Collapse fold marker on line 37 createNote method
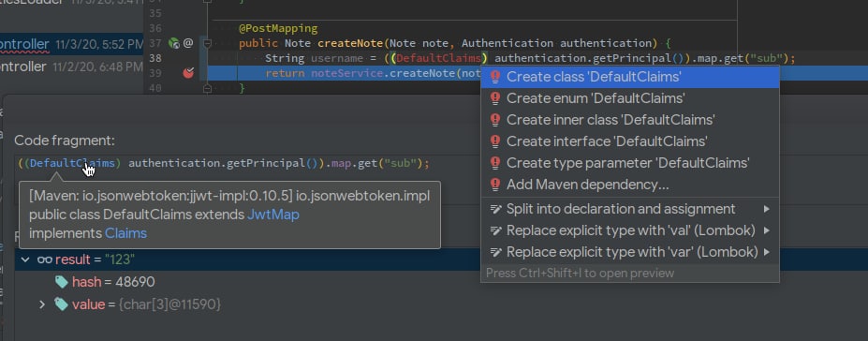Image resolution: width=868 pixels, height=341 pixels. (x=207, y=43)
